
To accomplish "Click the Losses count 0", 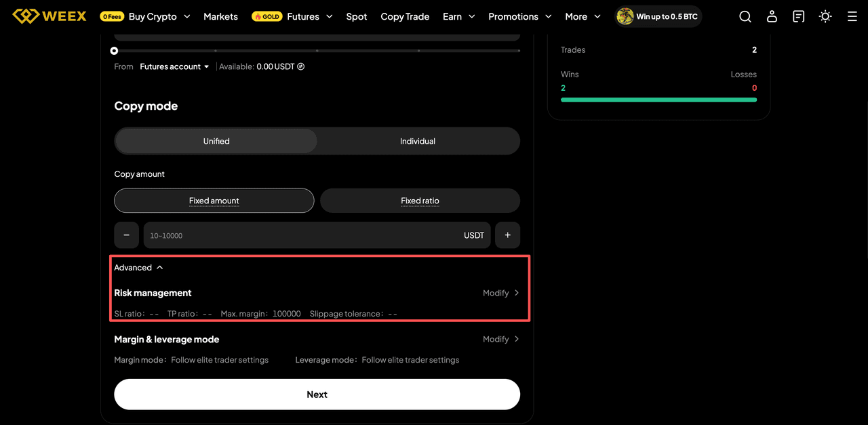I will tap(754, 88).
